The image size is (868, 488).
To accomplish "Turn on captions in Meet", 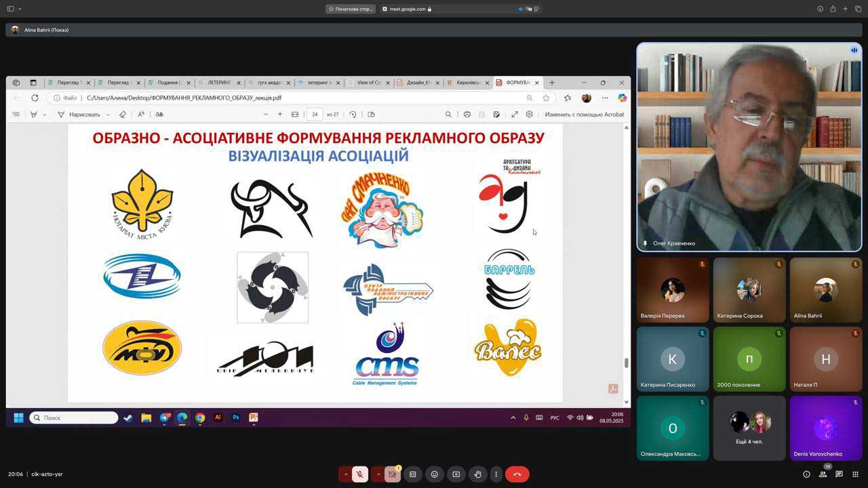I will tap(412, 474).
